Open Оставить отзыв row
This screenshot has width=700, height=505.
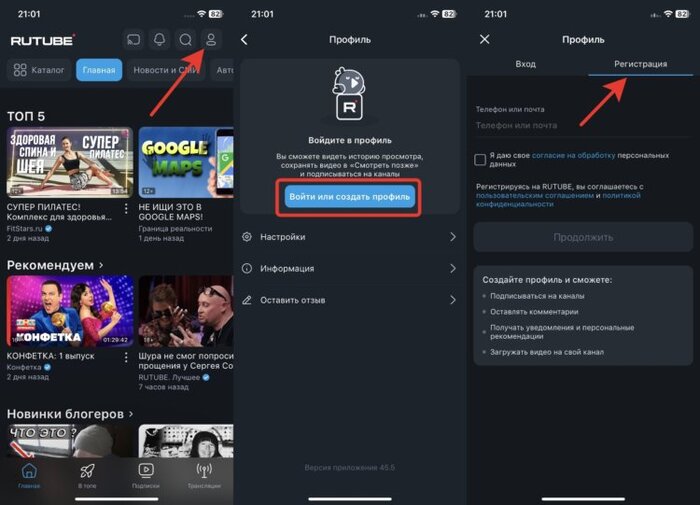[350, 300]
